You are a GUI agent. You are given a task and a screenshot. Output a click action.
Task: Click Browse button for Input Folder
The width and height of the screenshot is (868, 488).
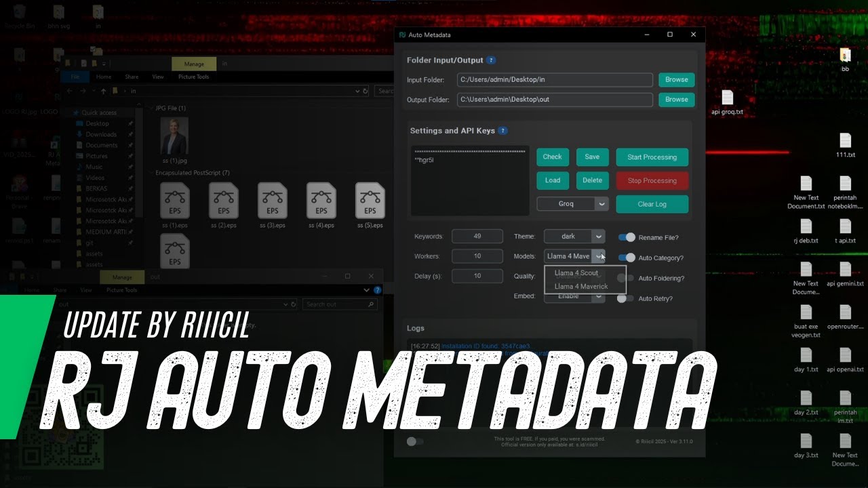pos(677,79)
